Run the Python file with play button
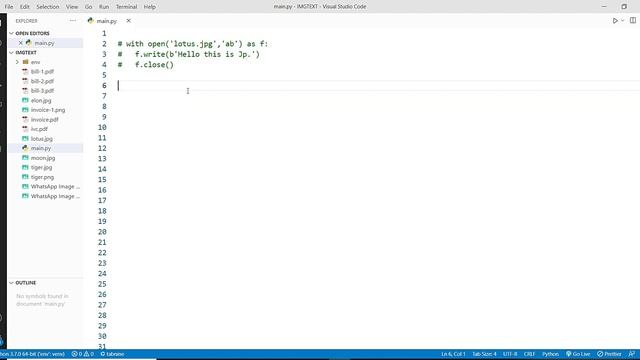Viewport: 640px width, 360px height. pyautogui.click(x=615, y=20)
